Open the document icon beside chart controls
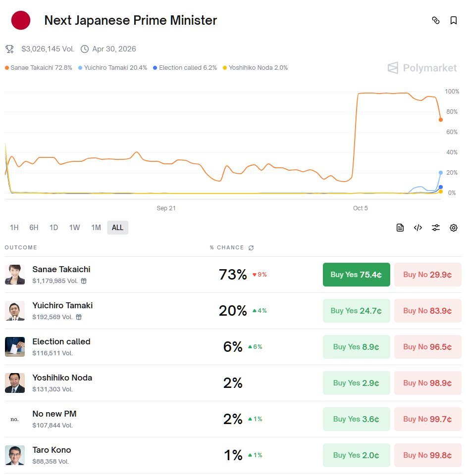Viewport: 466px width, 476px height. (400, 228)
